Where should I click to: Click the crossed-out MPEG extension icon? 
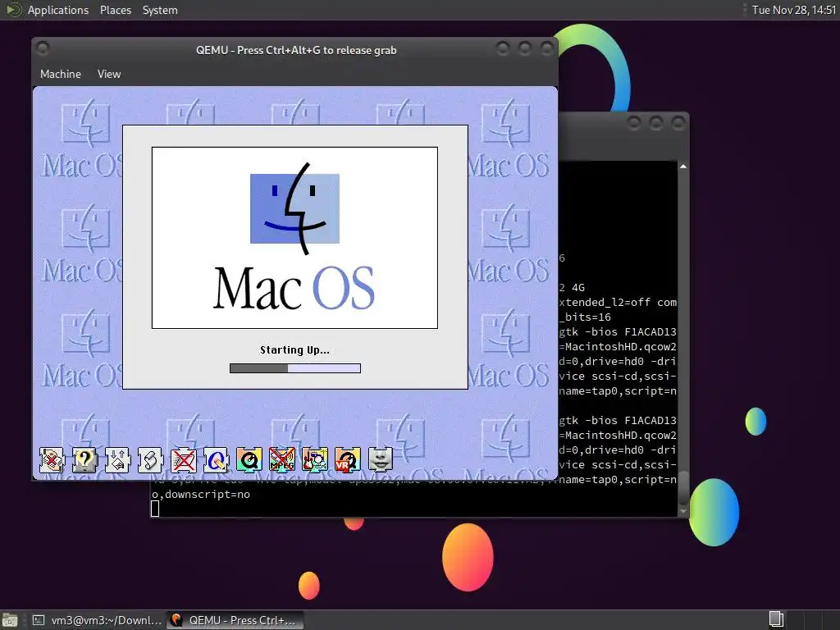(282, 459)
